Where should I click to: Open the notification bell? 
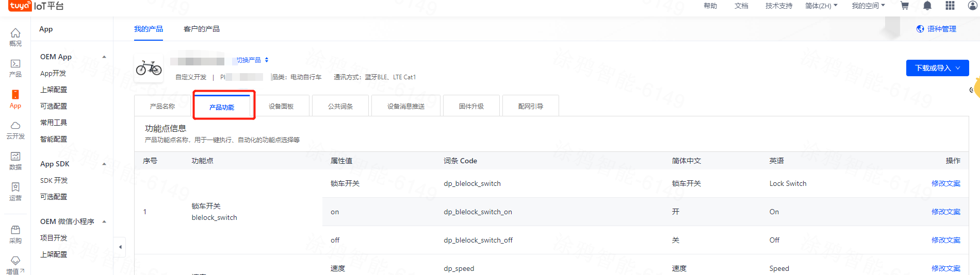pyautogui.click(x=927, y=6)
